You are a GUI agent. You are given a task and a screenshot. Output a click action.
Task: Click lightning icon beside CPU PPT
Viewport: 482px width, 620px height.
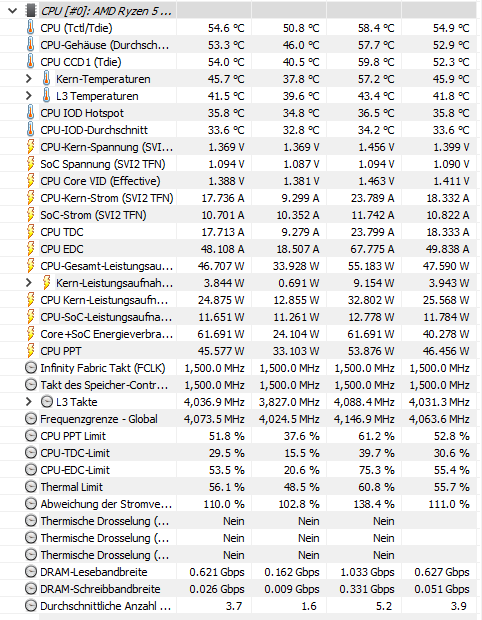pos(30,351)
